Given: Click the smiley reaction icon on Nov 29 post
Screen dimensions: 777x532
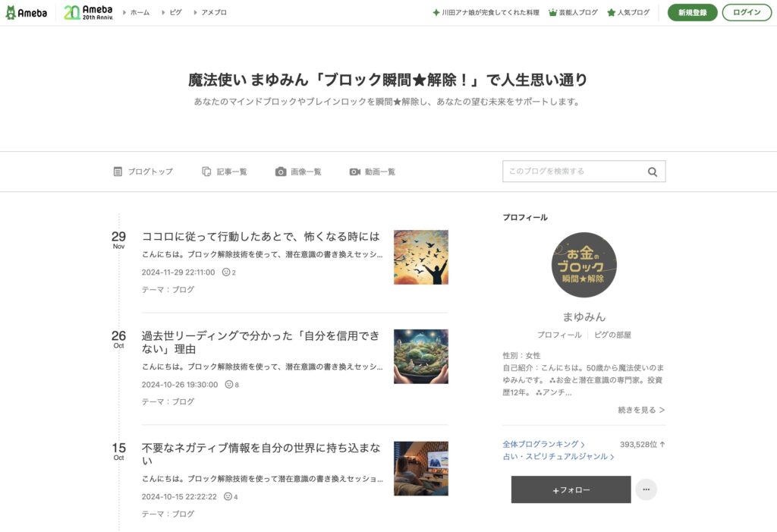Looking at the screenshot, I should 226,272.
